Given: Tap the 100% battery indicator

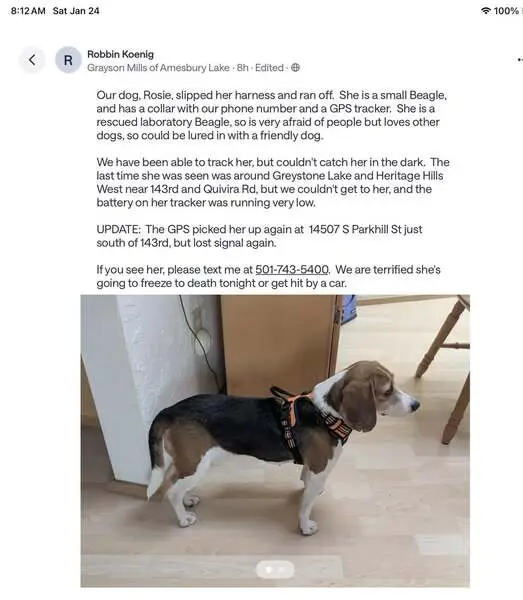Looking at the screenshot, I should click(x=506, y=11).
